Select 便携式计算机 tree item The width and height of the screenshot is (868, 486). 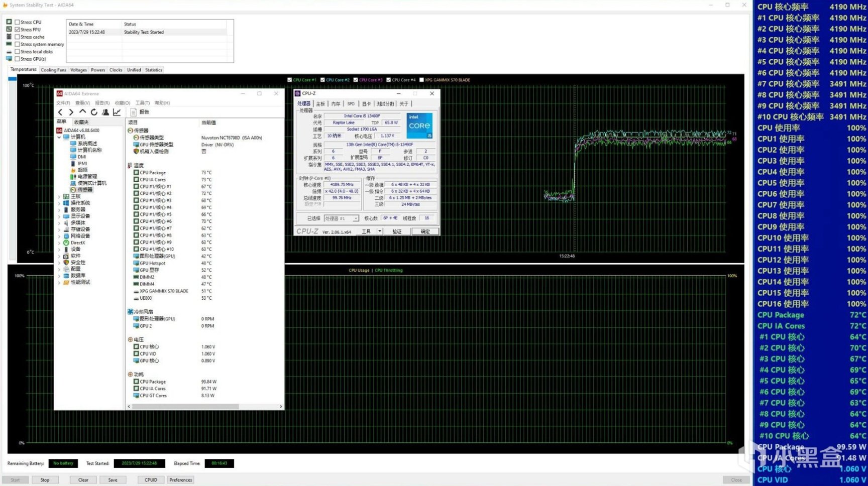click(x=92, y=183)
